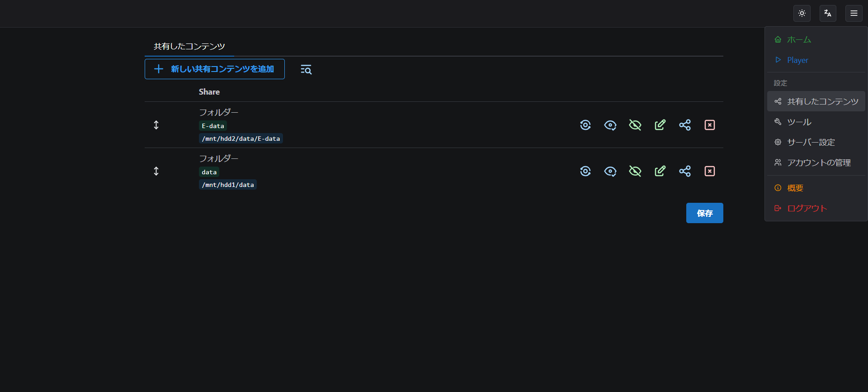Toggle the light/dark theme sun icon

[802, 13]
